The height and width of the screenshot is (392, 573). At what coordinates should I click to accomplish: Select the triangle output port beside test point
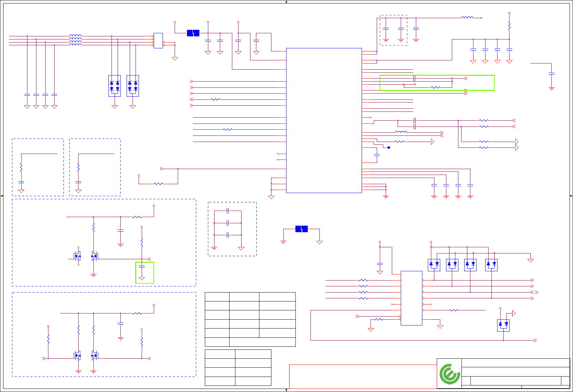(432, 142)
